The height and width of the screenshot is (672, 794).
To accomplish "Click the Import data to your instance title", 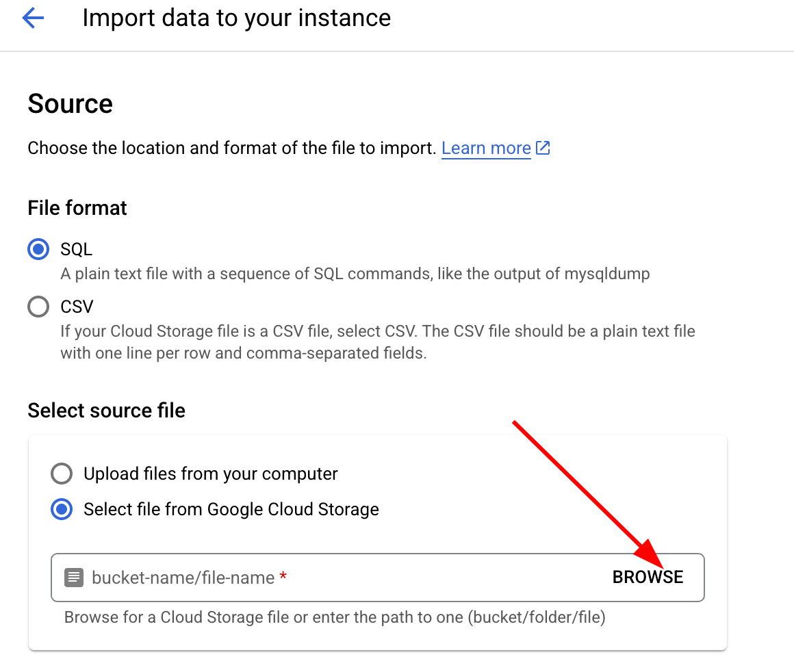I will tap(236, 18).
